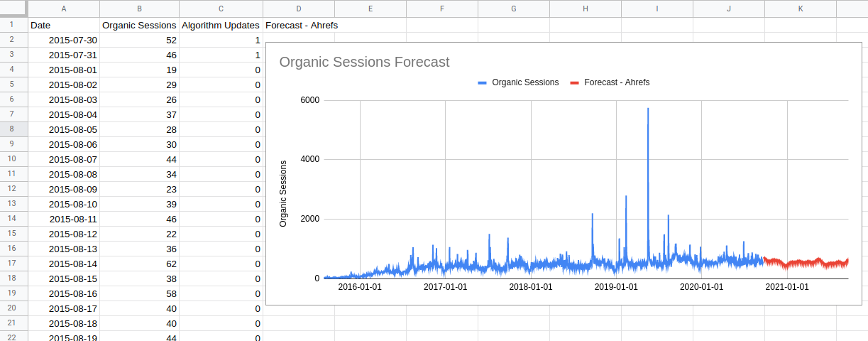The image size is (868, 341).
Task: Click the 2019-01-01 horizontal axis label
Action: click(616, 287)
